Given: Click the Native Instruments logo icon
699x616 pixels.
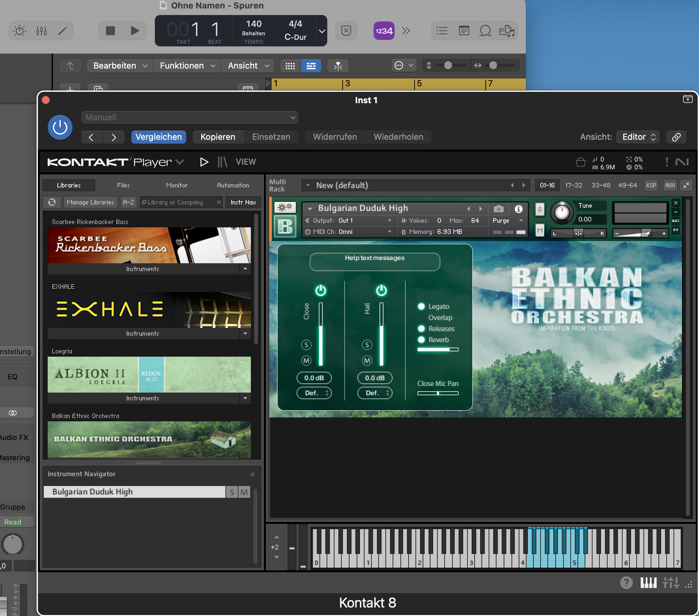Looking at the screenshot, I should (x=682, y=162).
